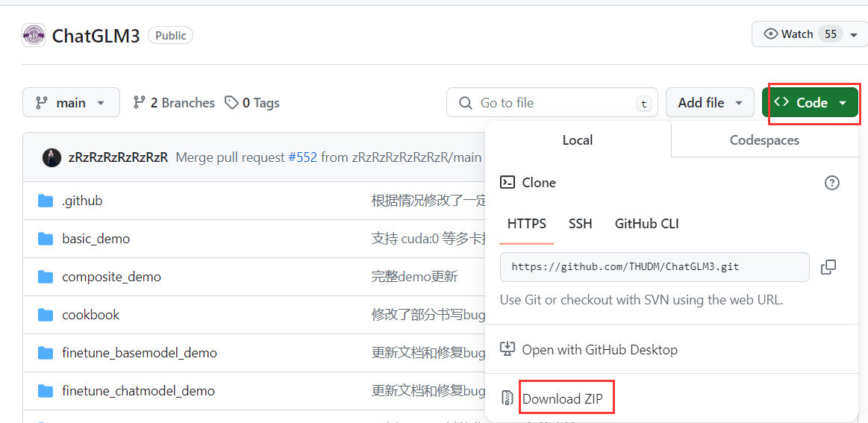
Task: Open pull request #552 link
Action: (x=302, y=157)
